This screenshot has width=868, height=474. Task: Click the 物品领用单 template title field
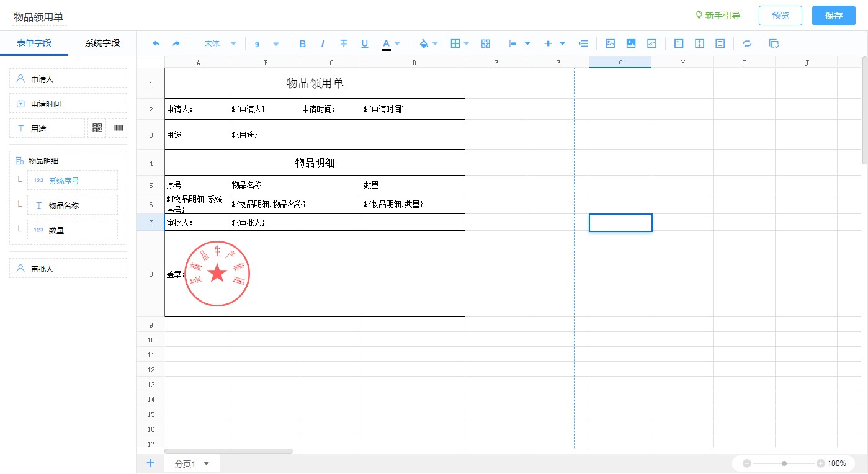coord(38,17)
